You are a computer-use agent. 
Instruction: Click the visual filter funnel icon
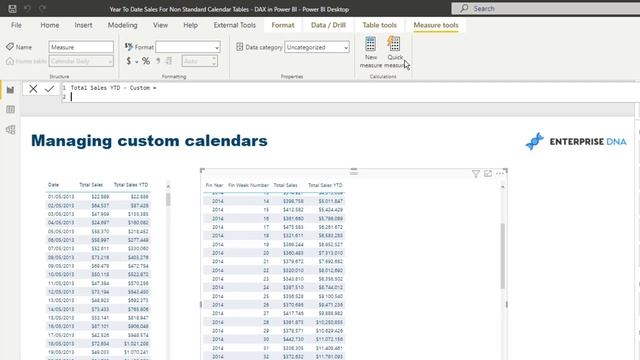476,174
